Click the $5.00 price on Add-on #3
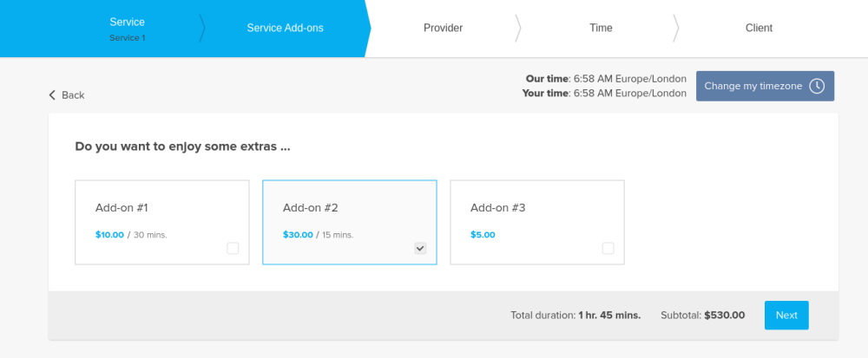868x358 pixels. pos(483,235)
